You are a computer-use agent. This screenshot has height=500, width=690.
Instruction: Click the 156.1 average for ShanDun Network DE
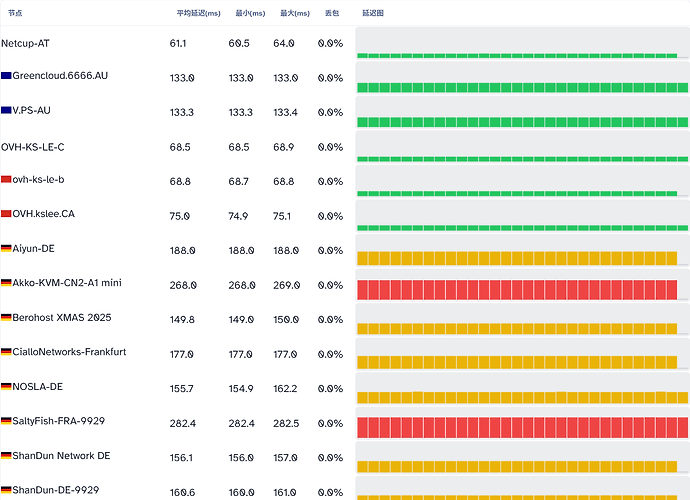pyautogui.click(x=181, y=458)
